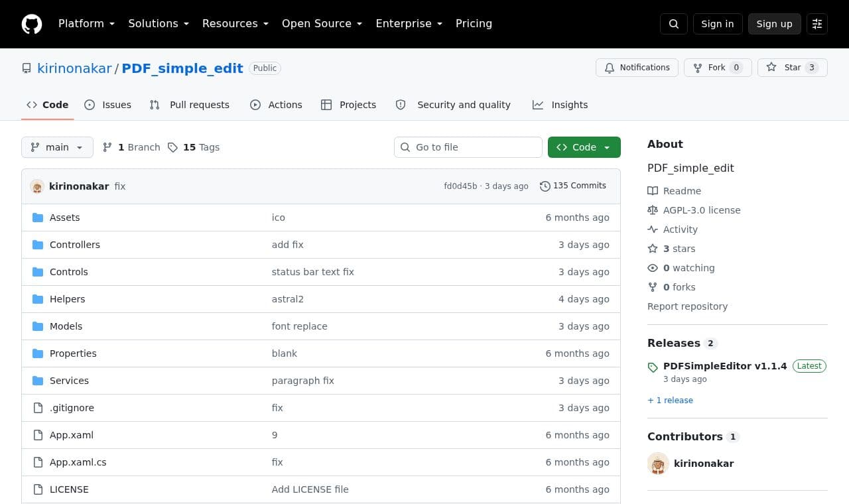Image resolution: width=849 pixels, height=504 pixels.
Task: Click the Readme book icon
Action: 653,191
